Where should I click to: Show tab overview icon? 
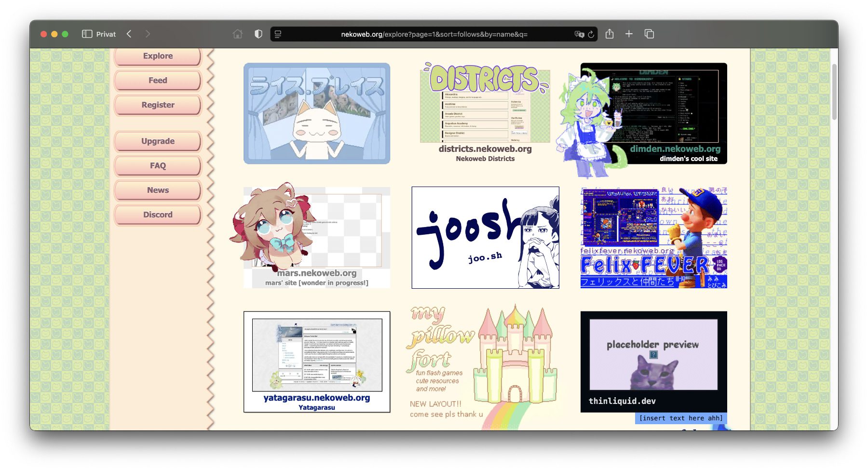pyautogui.click(x=649, y=34)
